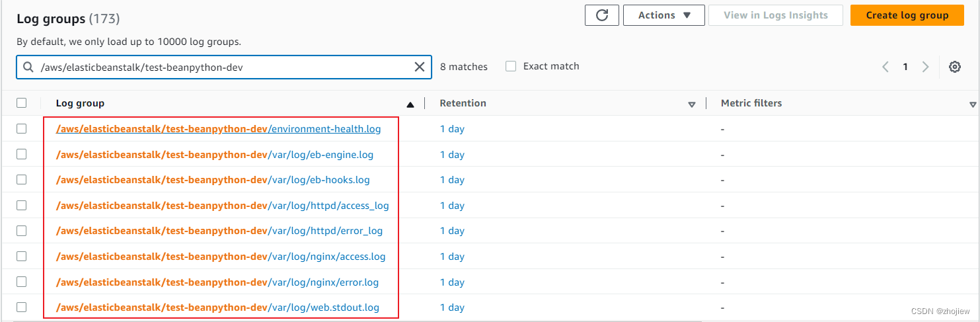Click retention 1 day for eb-hooks.log
Screen dimensions: 980x322
(x=453, y=180)
